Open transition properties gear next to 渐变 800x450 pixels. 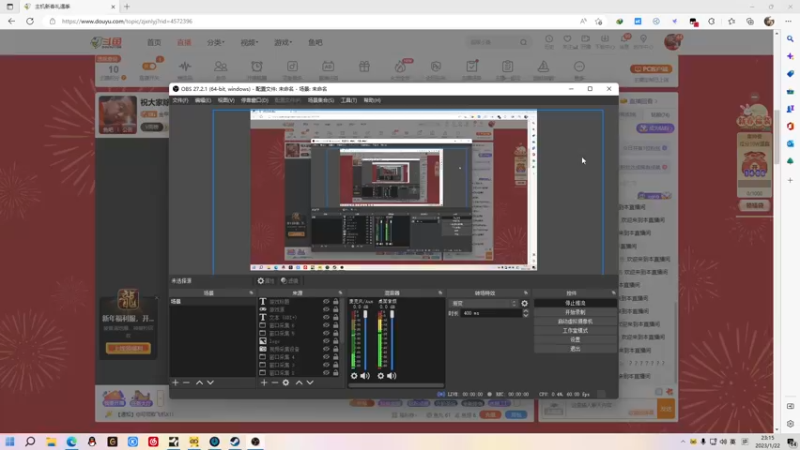point(524,303)
